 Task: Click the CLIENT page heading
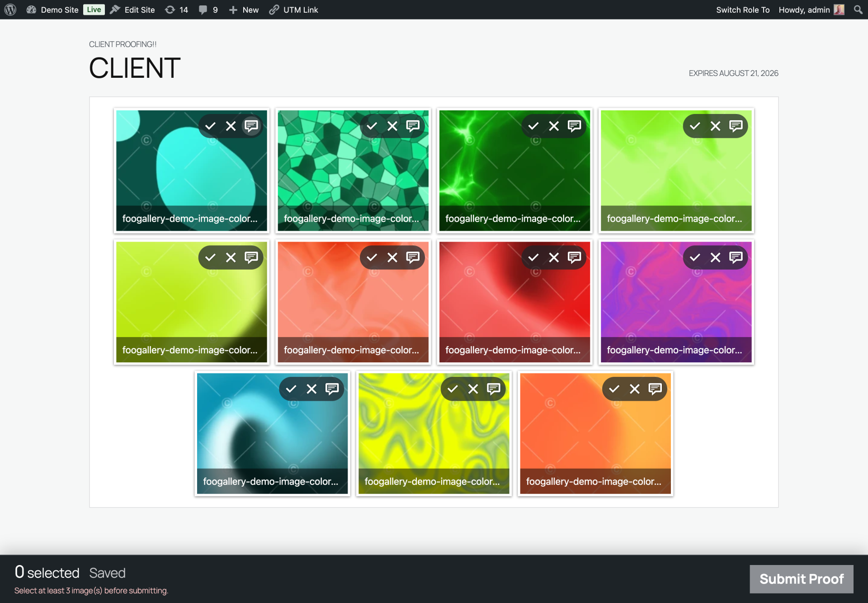pos(135,68)
